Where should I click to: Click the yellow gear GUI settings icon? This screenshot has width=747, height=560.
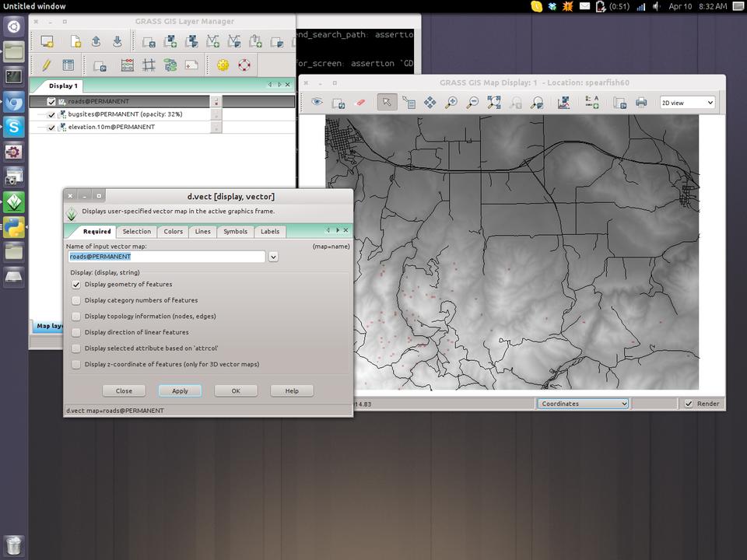223,65
